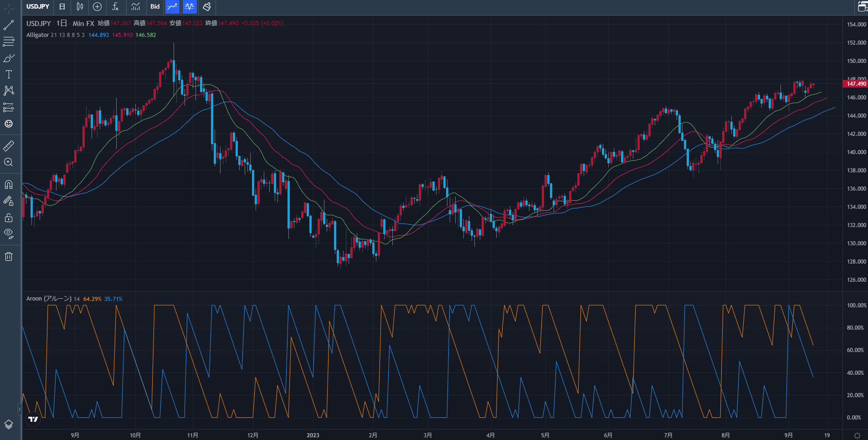The width and height of the screenshot is (868, 440).
Task: Open the daily interval dropdown
Action: (62, 7)
